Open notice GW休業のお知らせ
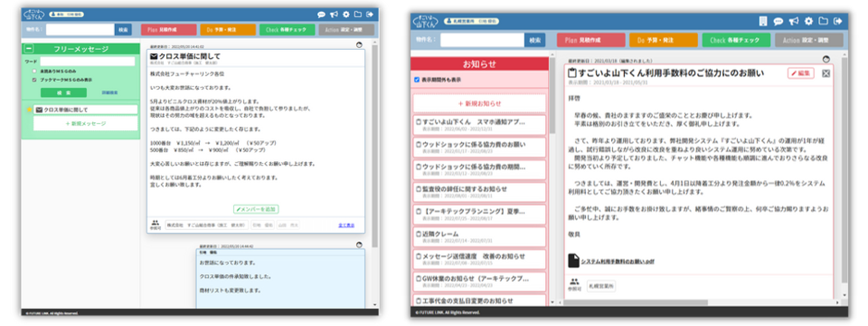This screenshot has height=326, width=868. point(480,281)
